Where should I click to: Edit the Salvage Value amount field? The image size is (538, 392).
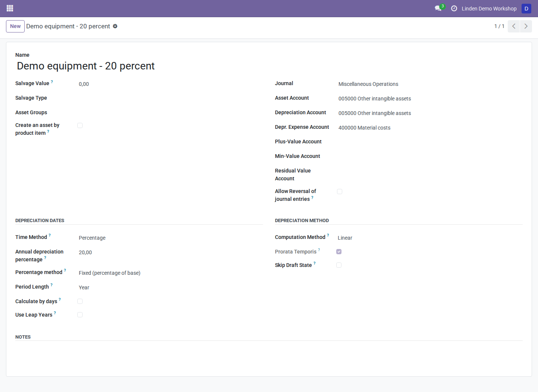[x=170, y=84]
